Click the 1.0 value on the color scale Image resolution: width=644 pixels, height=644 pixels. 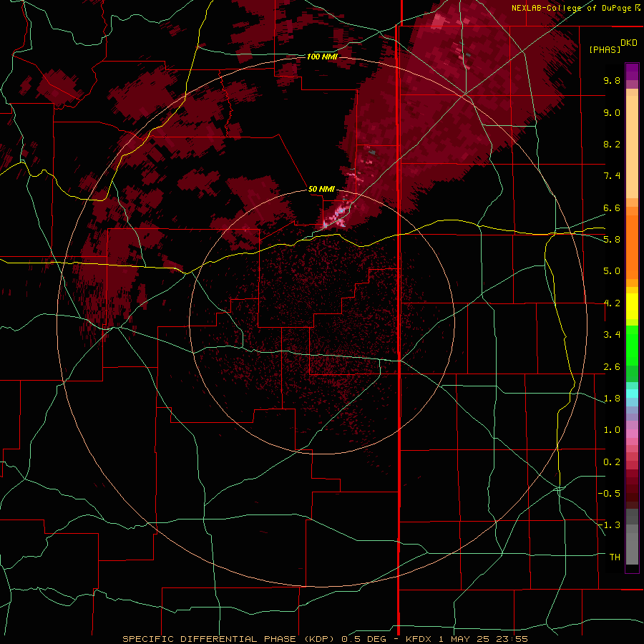tap(612, 430)
